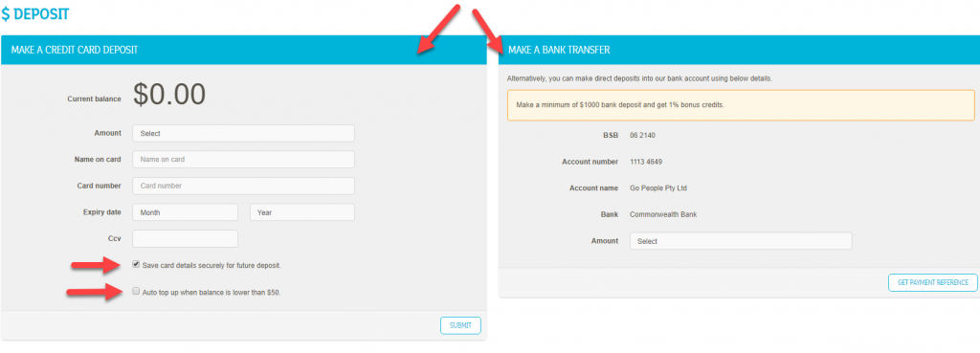The height and width of the screenshot is (353, 980).
Task: Submit the credit card deposit
Action: tap(460, 325)
